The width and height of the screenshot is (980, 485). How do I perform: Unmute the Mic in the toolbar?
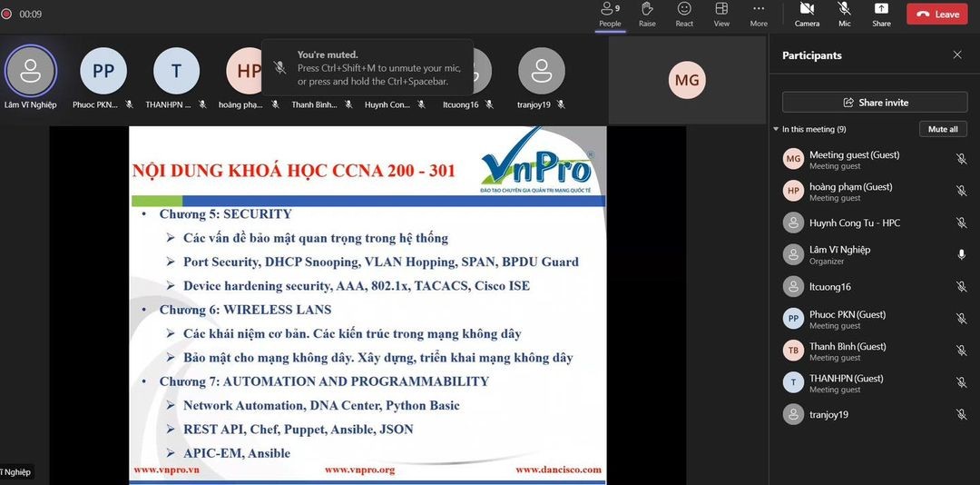coord(845,15)
